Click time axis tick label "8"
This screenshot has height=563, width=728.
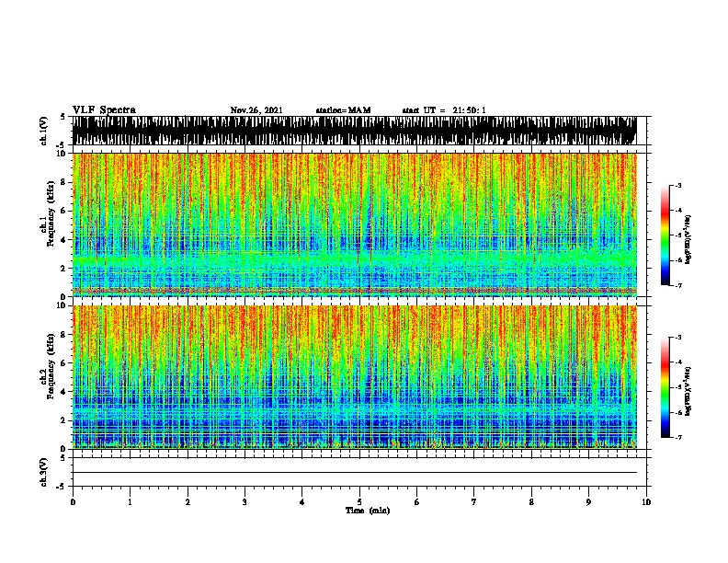531,502
